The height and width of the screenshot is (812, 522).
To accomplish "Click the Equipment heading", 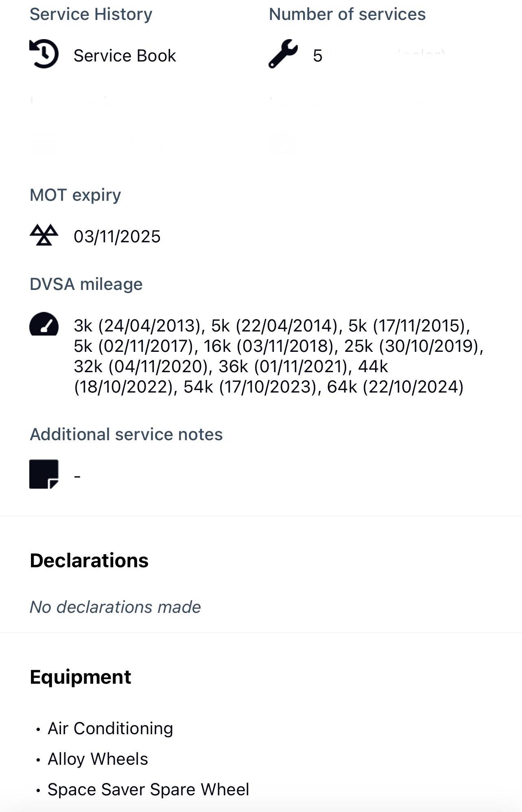I will tap(81, 677).
